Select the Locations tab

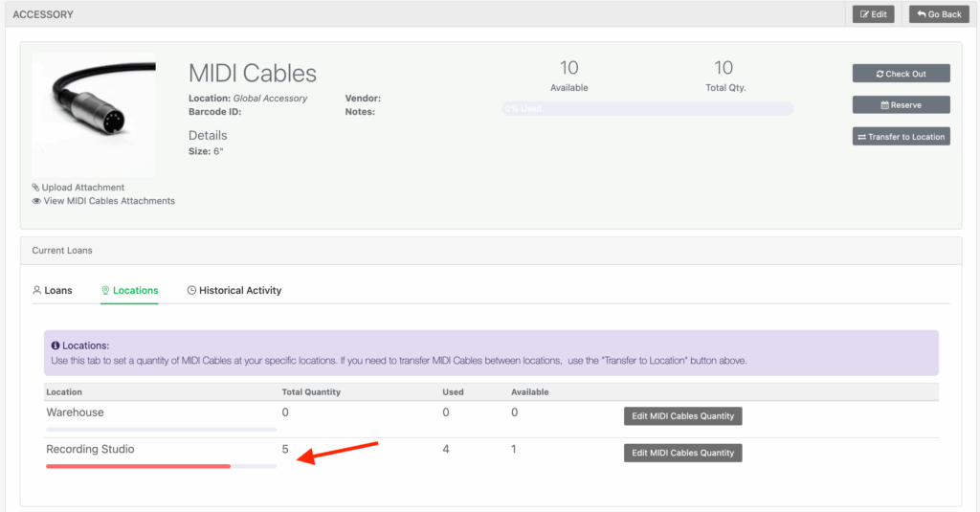coord(130,290)
